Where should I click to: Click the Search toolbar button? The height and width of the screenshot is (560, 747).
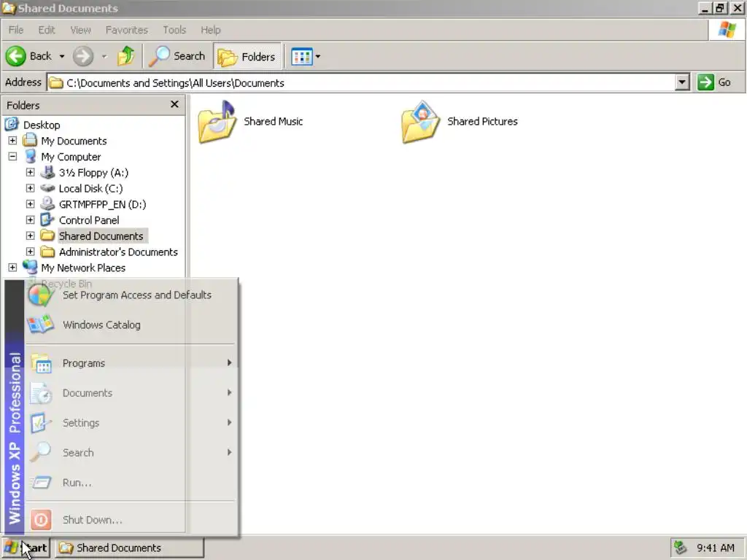pyautogui.click(x=177, y=56)
